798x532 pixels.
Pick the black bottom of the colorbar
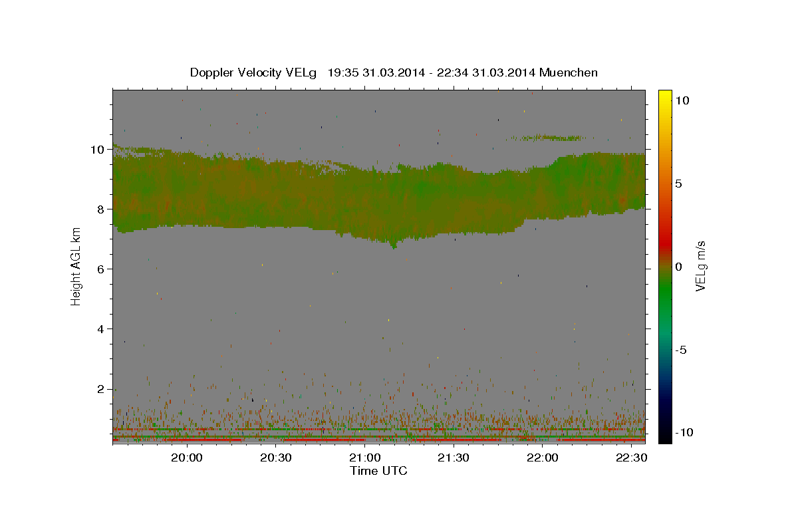click(x=665, y=436)
